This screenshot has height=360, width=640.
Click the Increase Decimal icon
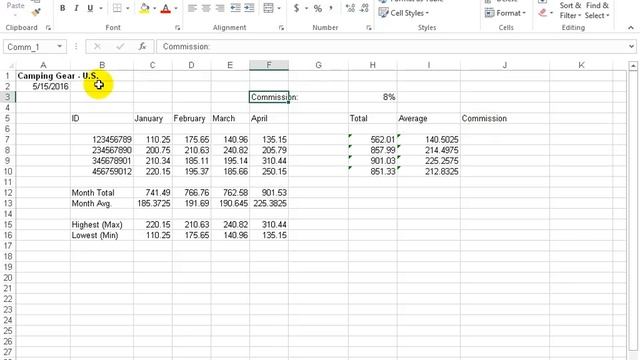(x=350, y=8)
